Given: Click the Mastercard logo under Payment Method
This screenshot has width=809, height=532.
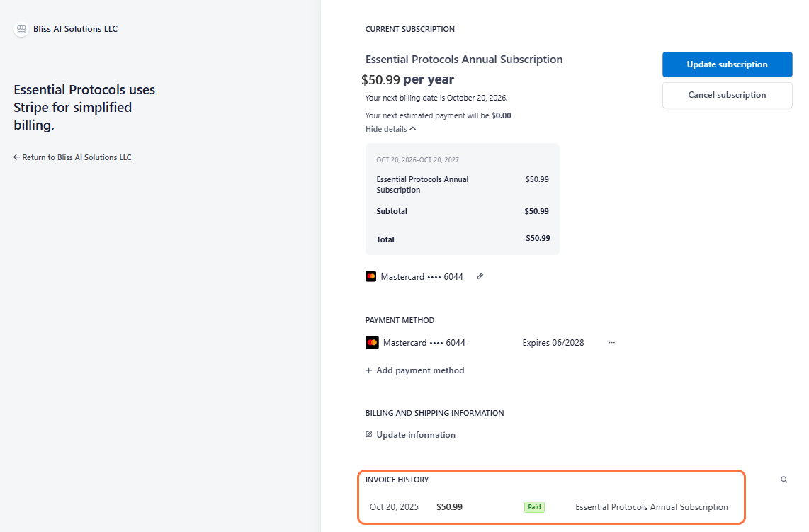Looking at the screenshot, I should [x=372, y=343].
